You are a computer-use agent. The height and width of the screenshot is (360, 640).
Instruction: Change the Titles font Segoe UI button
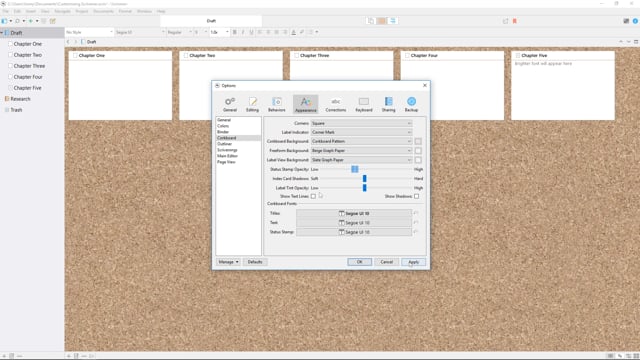354,213
